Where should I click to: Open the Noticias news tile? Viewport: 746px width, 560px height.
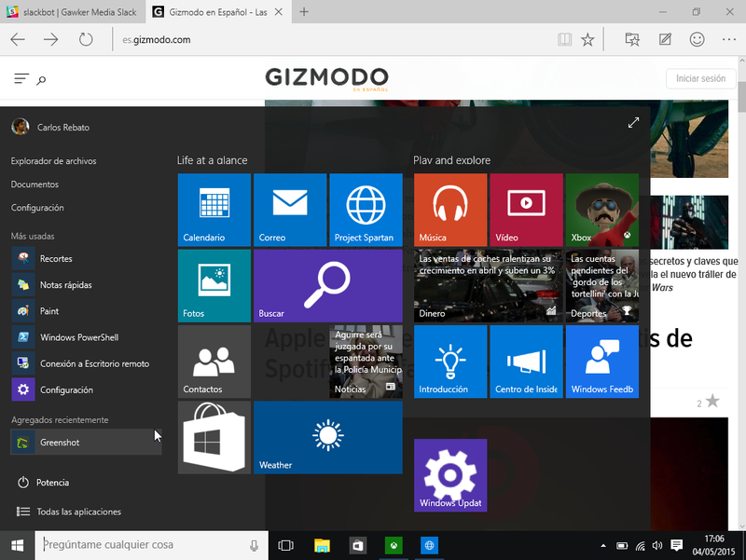tap(366, 362)
